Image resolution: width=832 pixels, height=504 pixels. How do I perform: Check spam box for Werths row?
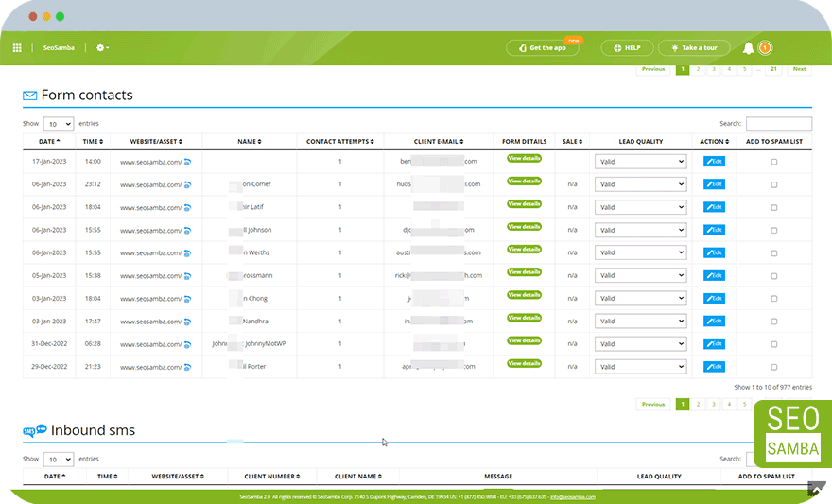pyautogui.click(x=774, y=253)
